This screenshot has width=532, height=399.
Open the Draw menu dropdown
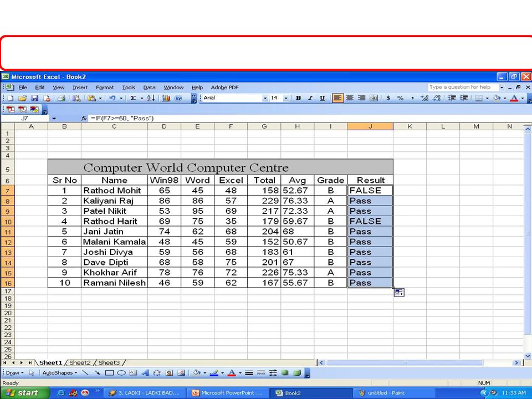(15, 373)
